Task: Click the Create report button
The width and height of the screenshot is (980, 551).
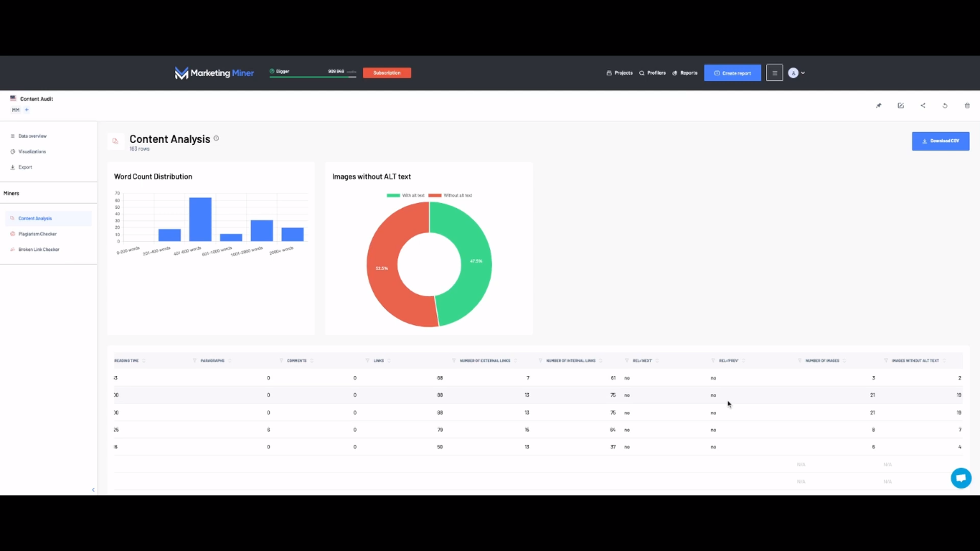Action: tap(732, 72)
